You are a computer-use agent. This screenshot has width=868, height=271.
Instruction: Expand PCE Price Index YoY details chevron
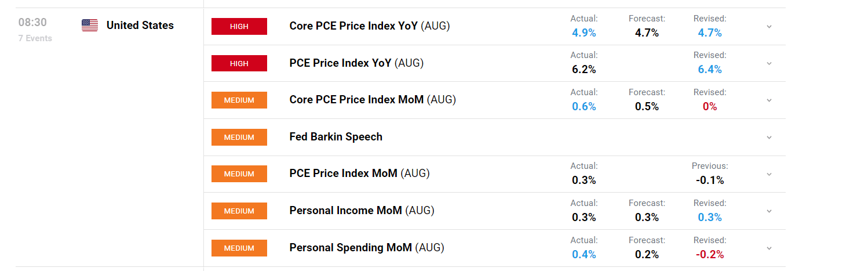click(769, 63)
